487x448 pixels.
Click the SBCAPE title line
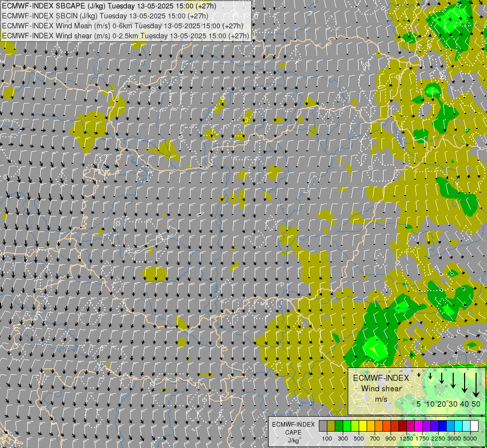(109, 6)
